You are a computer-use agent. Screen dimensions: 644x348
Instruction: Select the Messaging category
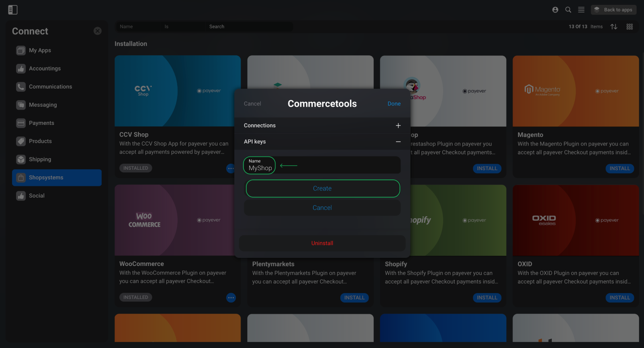57,105
